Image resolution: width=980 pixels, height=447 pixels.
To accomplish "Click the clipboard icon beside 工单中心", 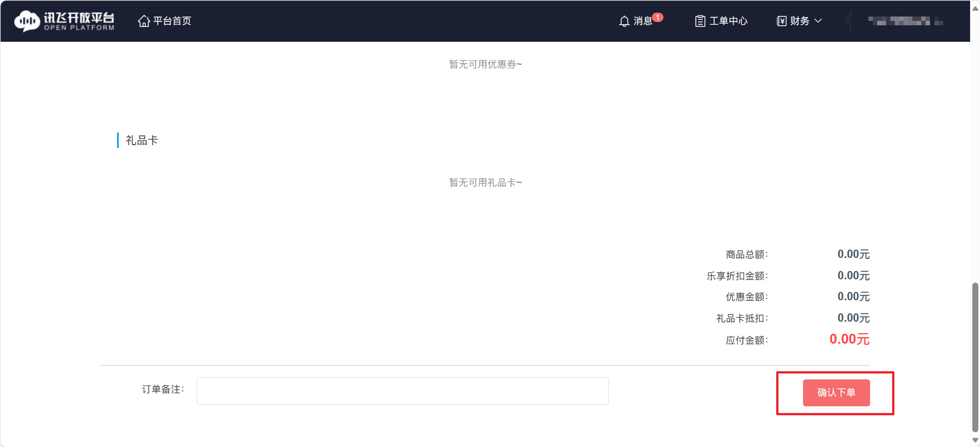I will pos(700,21).
